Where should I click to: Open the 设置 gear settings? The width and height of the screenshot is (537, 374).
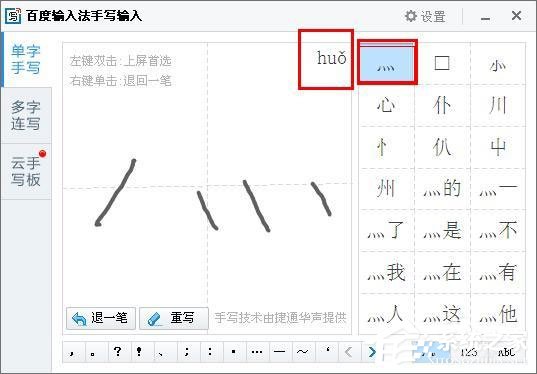(425, 16)
